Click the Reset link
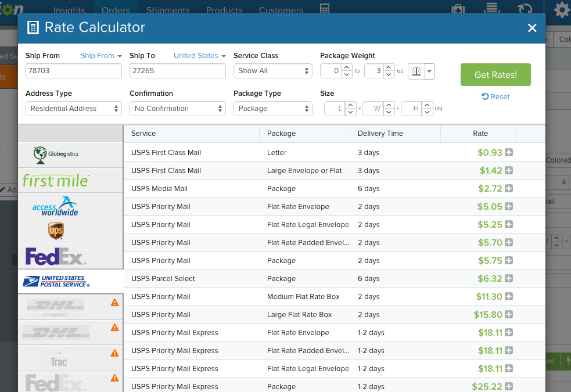 (495, 97)
